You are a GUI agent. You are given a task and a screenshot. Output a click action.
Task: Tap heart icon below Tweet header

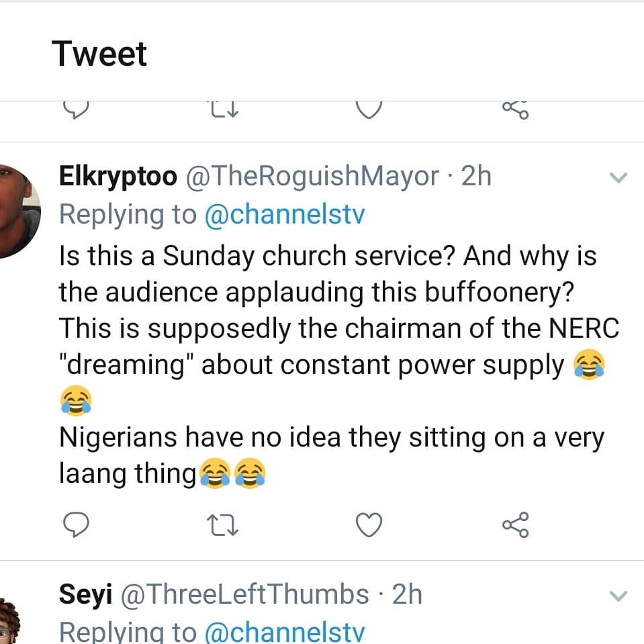tap(369, 109)
